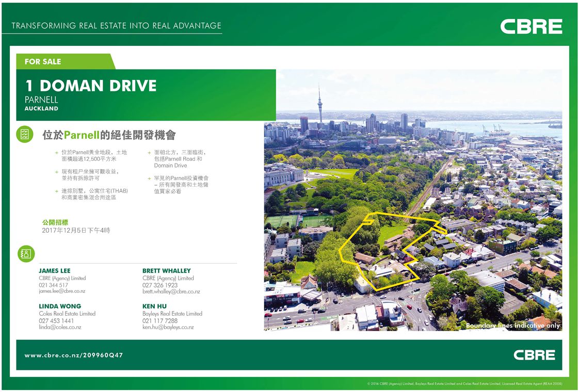Viewport: 579px width, 392px height.
Task: Click the bullet starting '現有租戶坐擁可觀收益'
Action: 87,175
